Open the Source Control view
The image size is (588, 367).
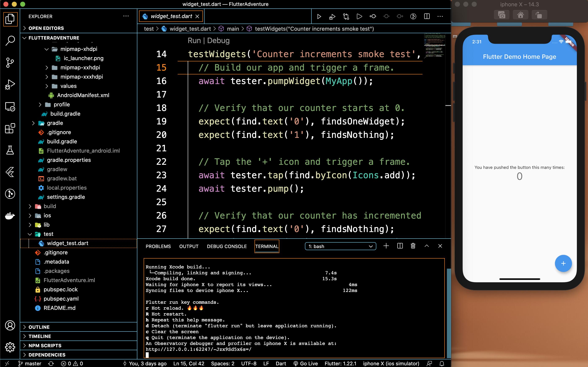tap(10, 62)
